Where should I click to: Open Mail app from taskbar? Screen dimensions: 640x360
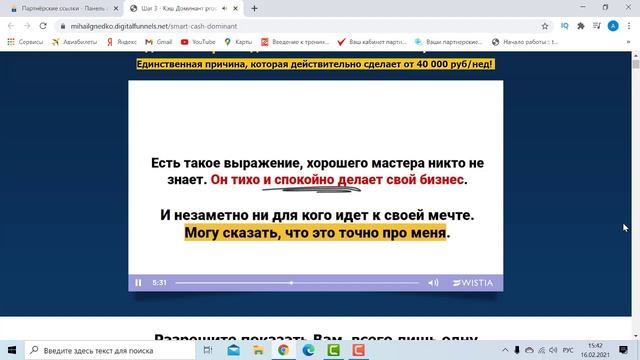coord(233,350)
